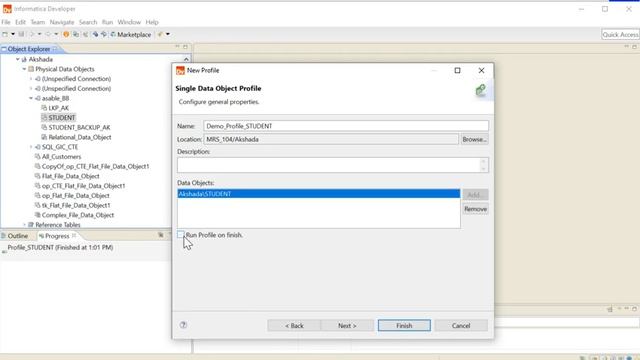Open Back history dropdown arrow
Image resolution: width=640 pixels, height=360 pixels.
coord(39,34)
